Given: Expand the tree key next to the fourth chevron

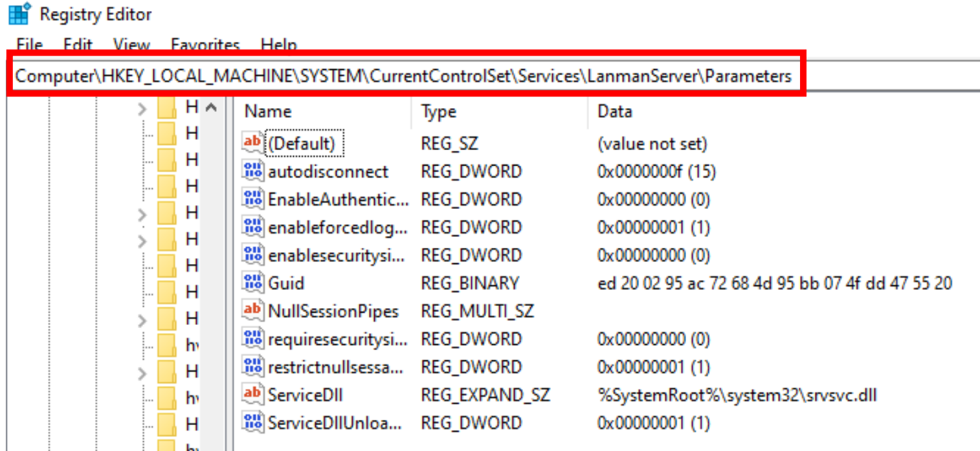Looking at the screenshot, I should 141,320.
